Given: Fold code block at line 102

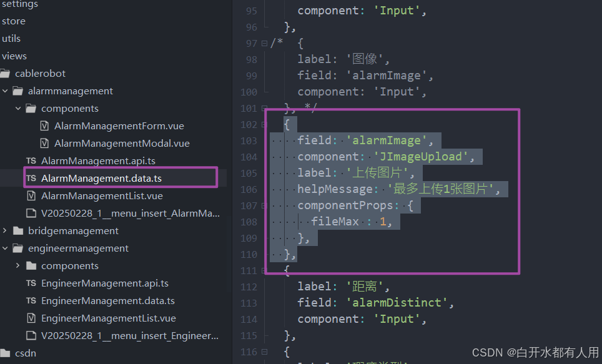Looking at the screenshot, I should point(264,124).
